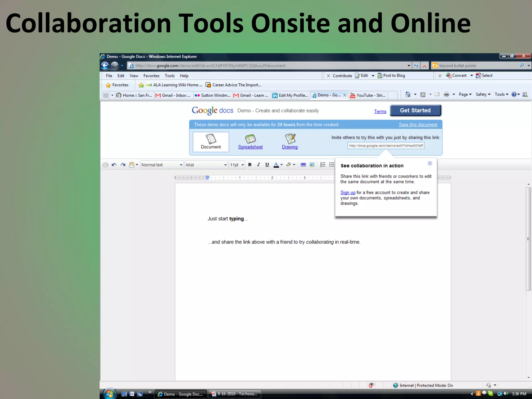This screenshot has width=532, height=399.
Task: Switch to the Sutton Windm... tab
Action: click(213, 95)
